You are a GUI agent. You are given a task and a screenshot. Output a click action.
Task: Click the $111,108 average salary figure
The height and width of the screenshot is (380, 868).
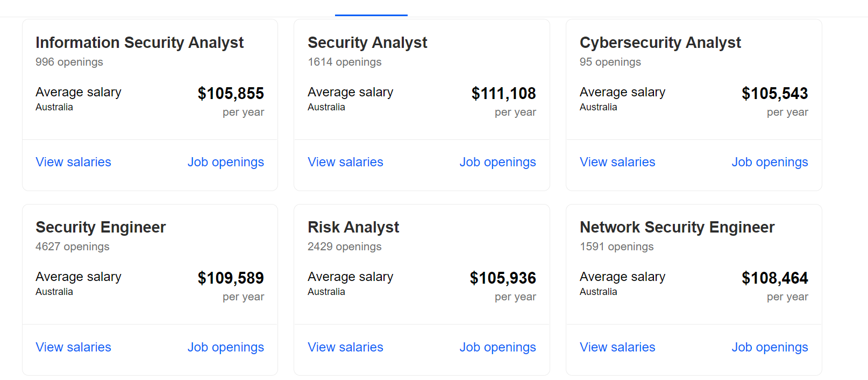click(503, 94)
